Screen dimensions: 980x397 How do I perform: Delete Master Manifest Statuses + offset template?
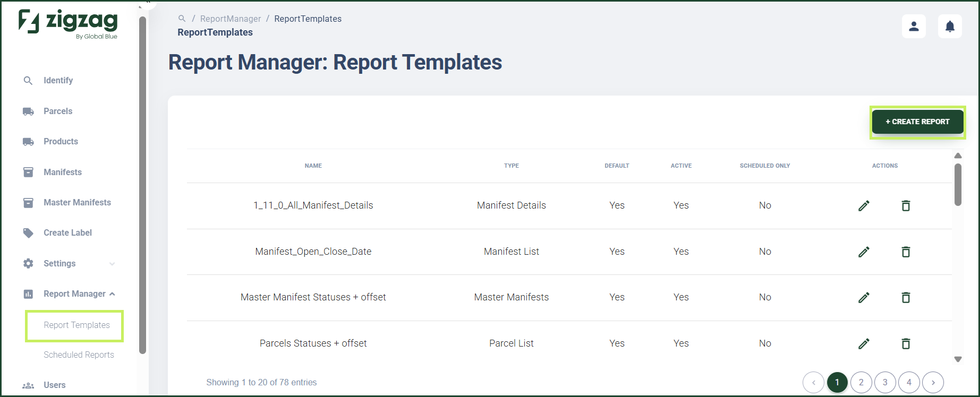pos(906,297)
